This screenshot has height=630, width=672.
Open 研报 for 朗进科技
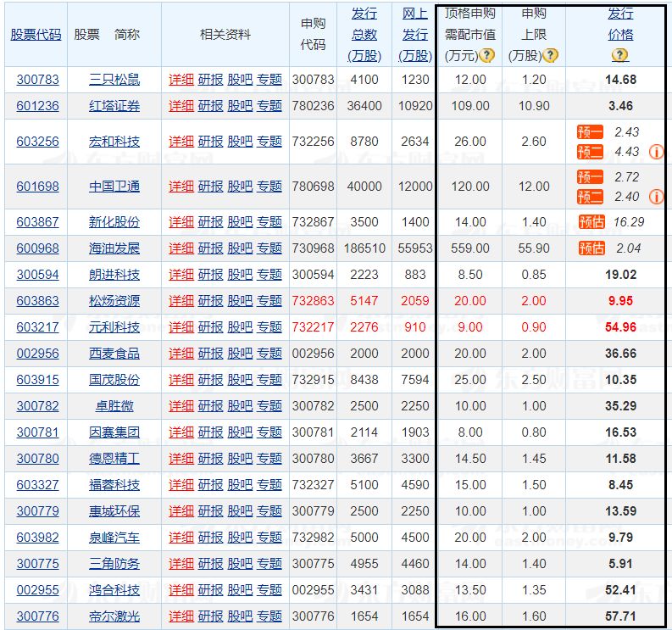click(x=210, y=275)
